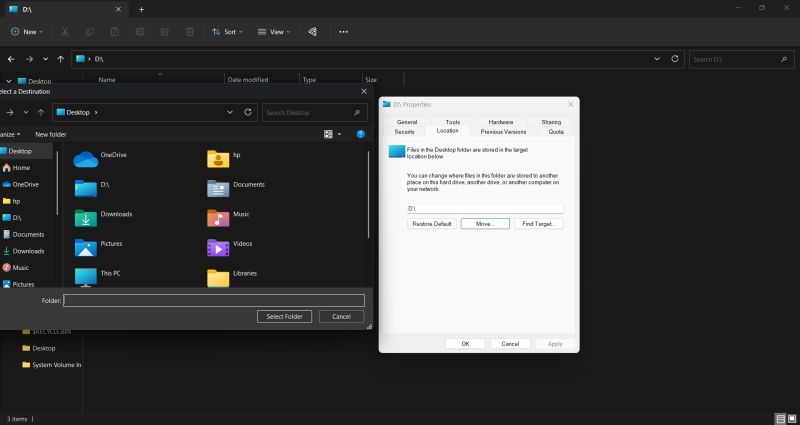Cancel the Select a Destination dialog

pos(341,316)
